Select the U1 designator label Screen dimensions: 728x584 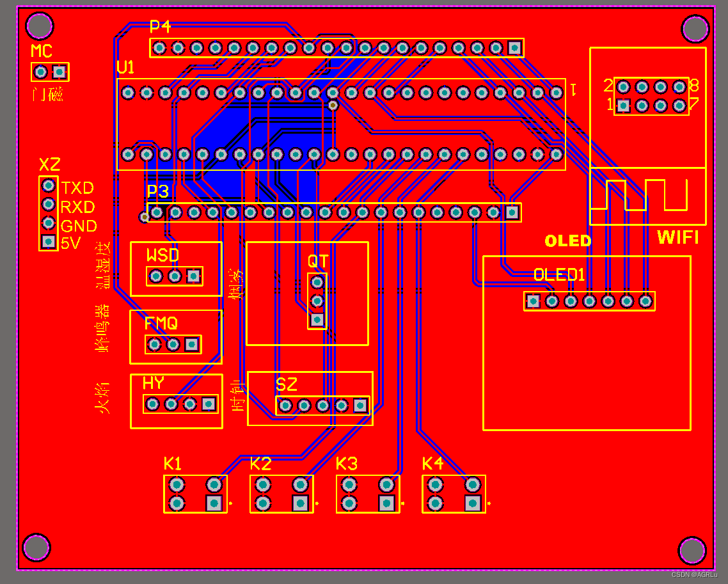125,68
